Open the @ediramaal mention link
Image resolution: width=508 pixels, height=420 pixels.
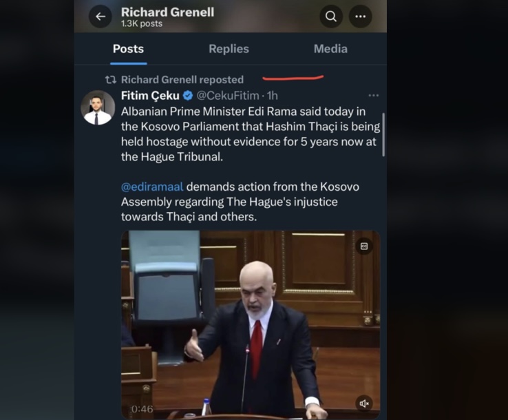(x=152, y=187)
